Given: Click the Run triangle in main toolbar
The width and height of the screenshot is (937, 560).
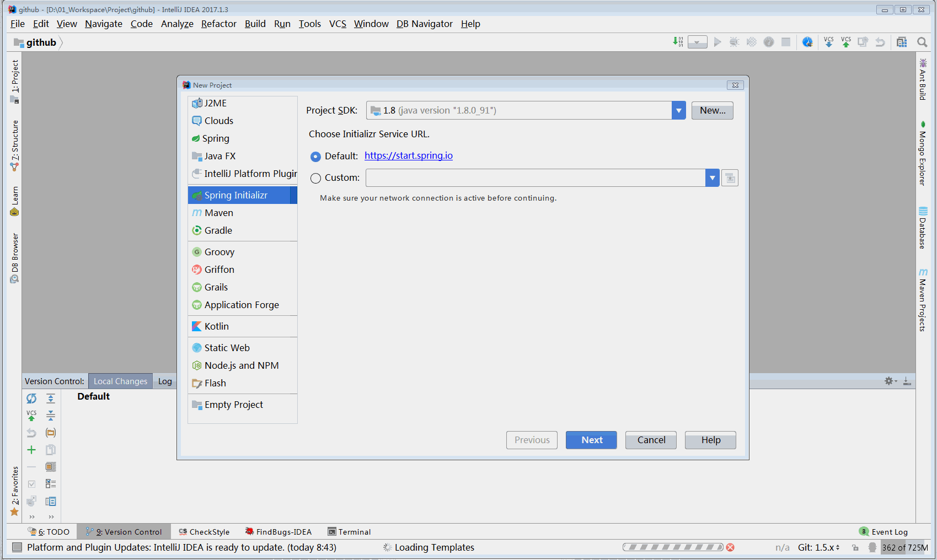Looking at the screenshot, I should point(717,42).
